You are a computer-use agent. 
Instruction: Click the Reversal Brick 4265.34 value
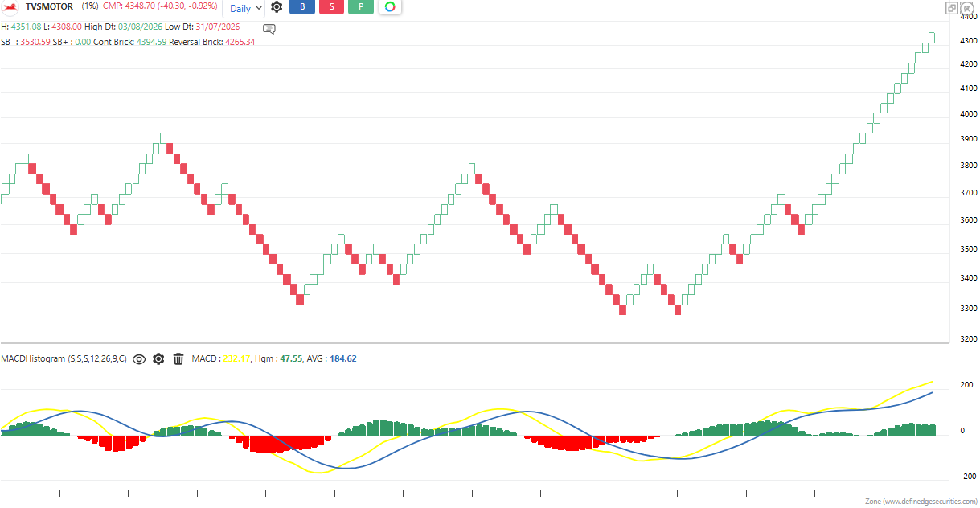(x=240, y=42)
